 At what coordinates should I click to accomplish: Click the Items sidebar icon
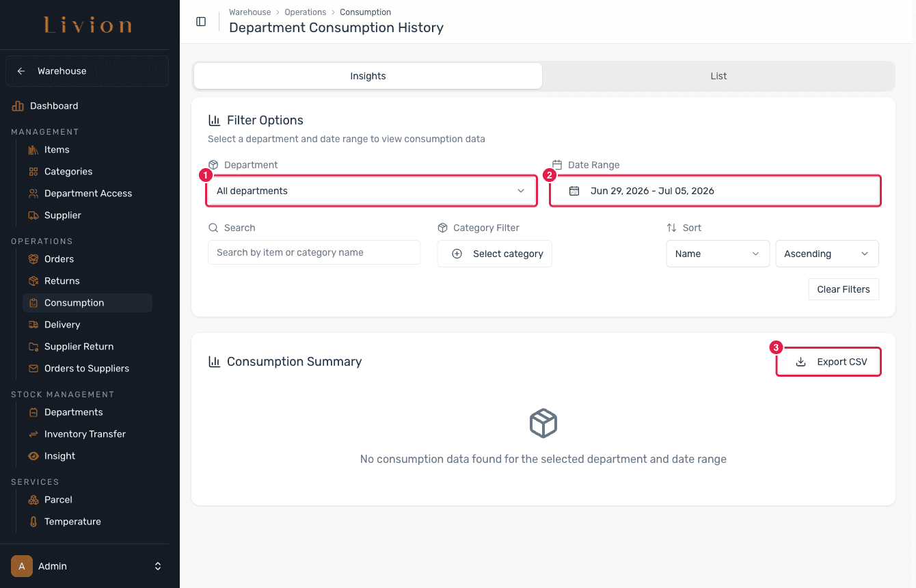point(33,150)
